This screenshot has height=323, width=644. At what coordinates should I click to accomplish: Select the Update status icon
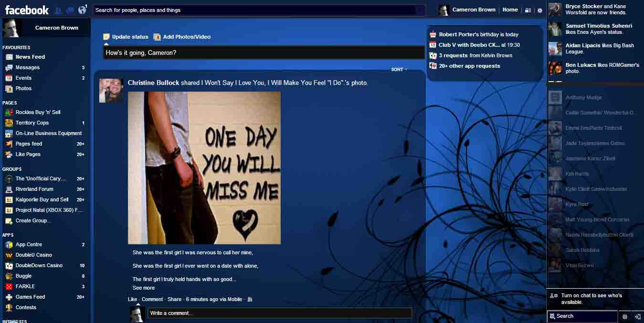coord(106,36)
